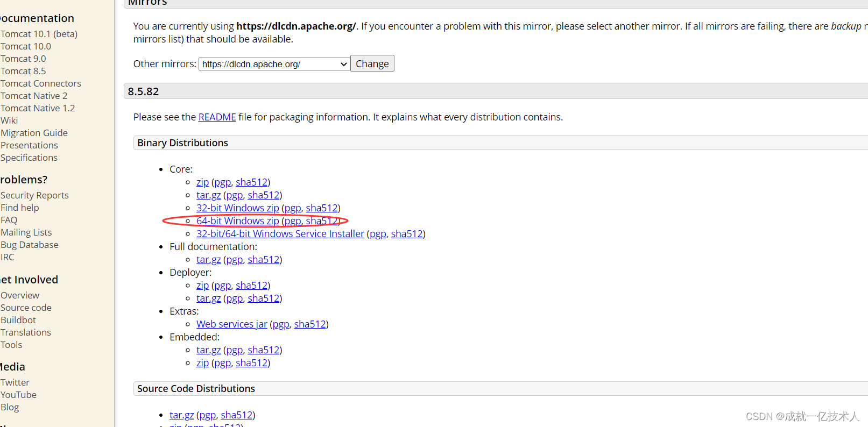
Task: Visit the Twitter media link
Action: click(x=15, y=382)
